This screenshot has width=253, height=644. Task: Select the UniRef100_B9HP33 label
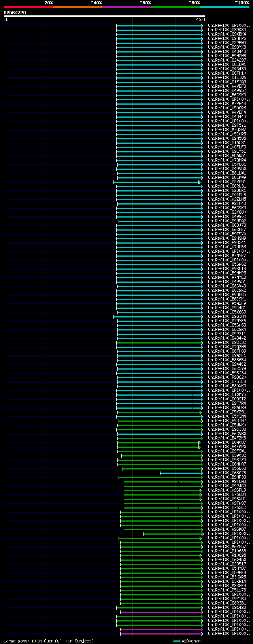coord(227,477)
